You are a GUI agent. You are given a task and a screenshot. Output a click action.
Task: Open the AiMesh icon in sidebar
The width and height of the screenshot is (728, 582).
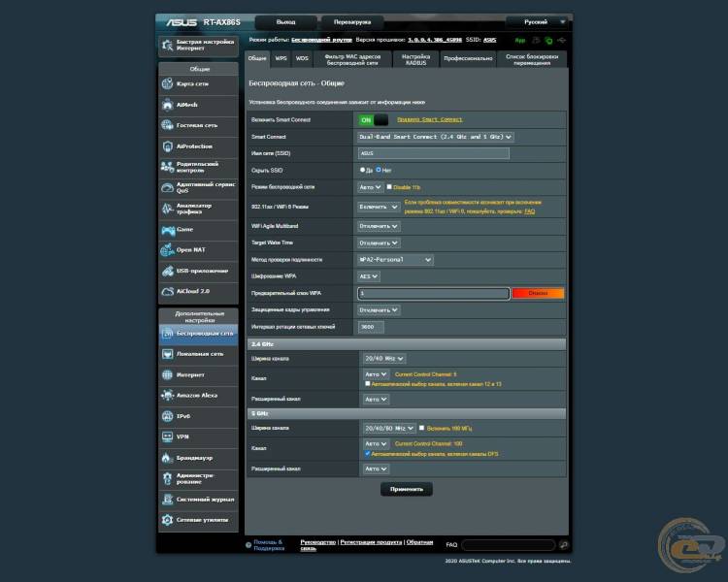click(167, 105)
